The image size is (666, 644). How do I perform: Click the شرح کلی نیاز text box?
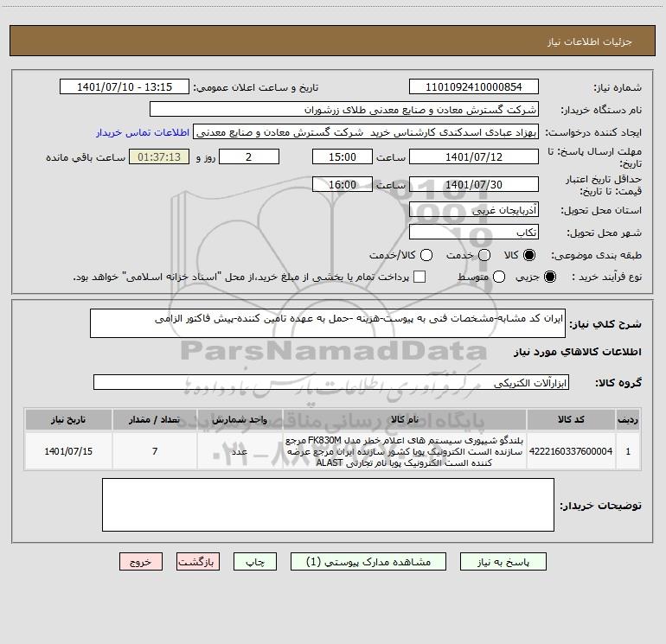coord(328,323)
